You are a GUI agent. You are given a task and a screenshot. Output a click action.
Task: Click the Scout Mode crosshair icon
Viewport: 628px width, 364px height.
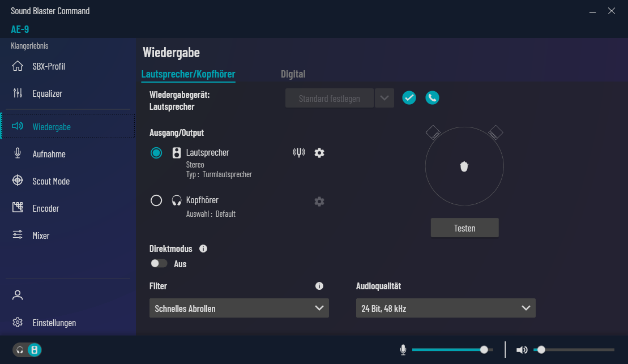click(x=18, y=181)
